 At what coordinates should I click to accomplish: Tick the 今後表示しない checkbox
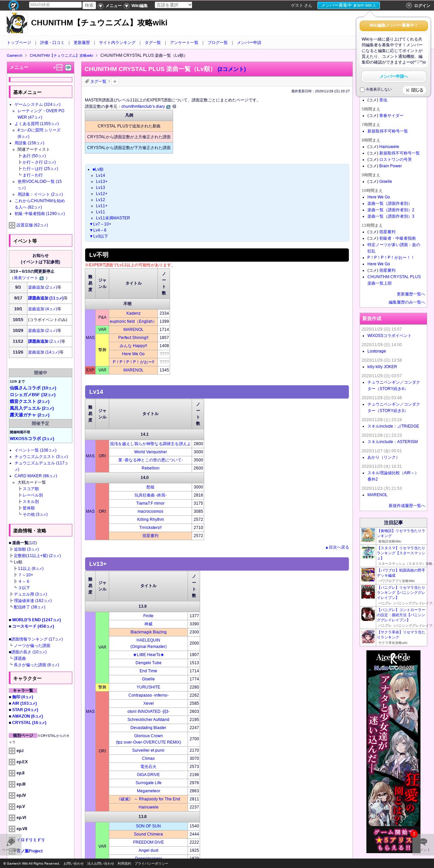362,90
